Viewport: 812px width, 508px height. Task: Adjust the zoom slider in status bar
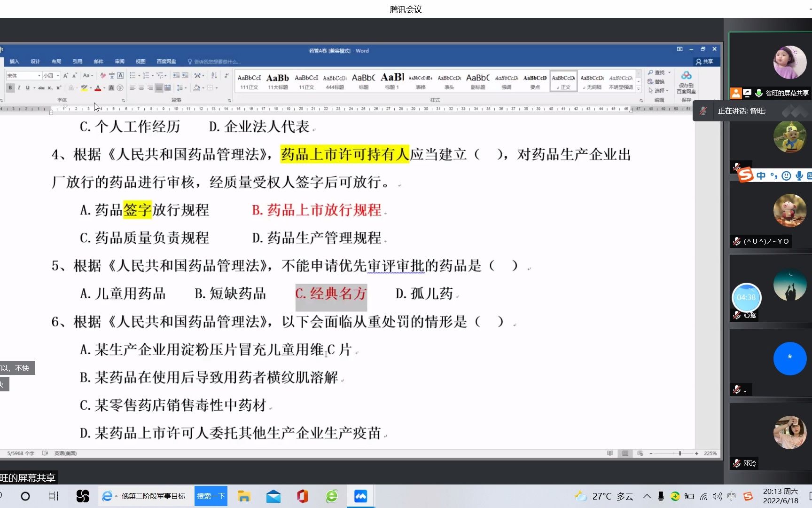coord(679,453)
